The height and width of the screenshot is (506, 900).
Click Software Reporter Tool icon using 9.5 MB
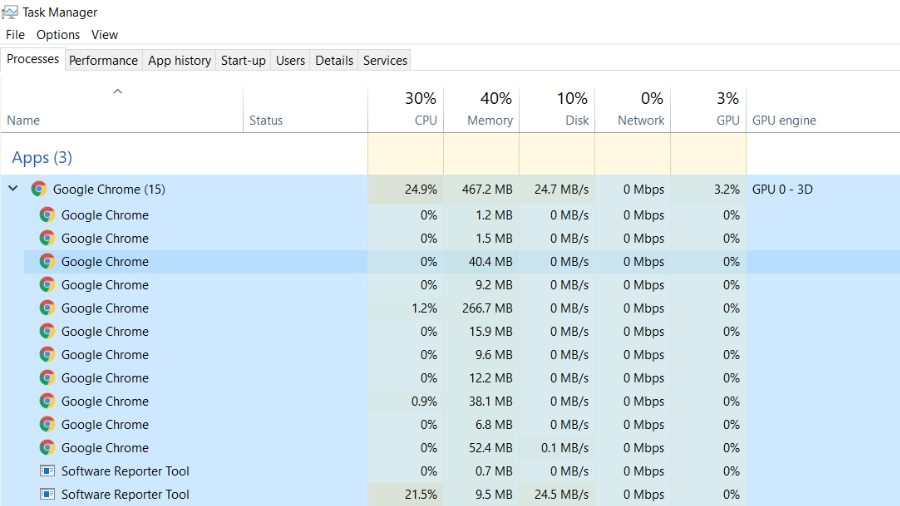click(x=47, y=494)
